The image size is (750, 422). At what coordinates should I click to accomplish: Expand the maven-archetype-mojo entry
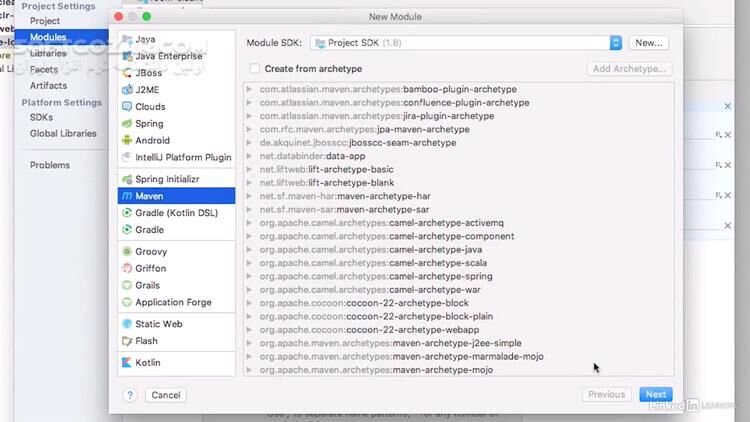point(249,370)
